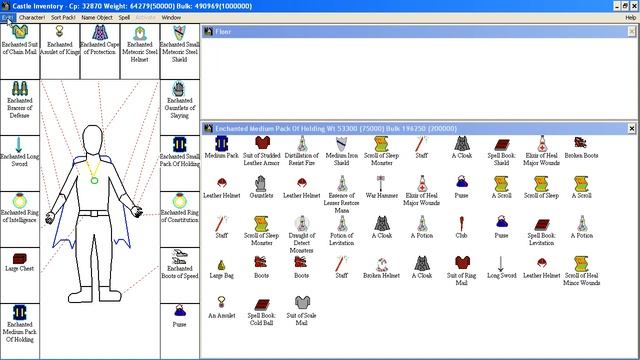Click Enchanted Bracers of Defense icon

(x=20, y=89)
